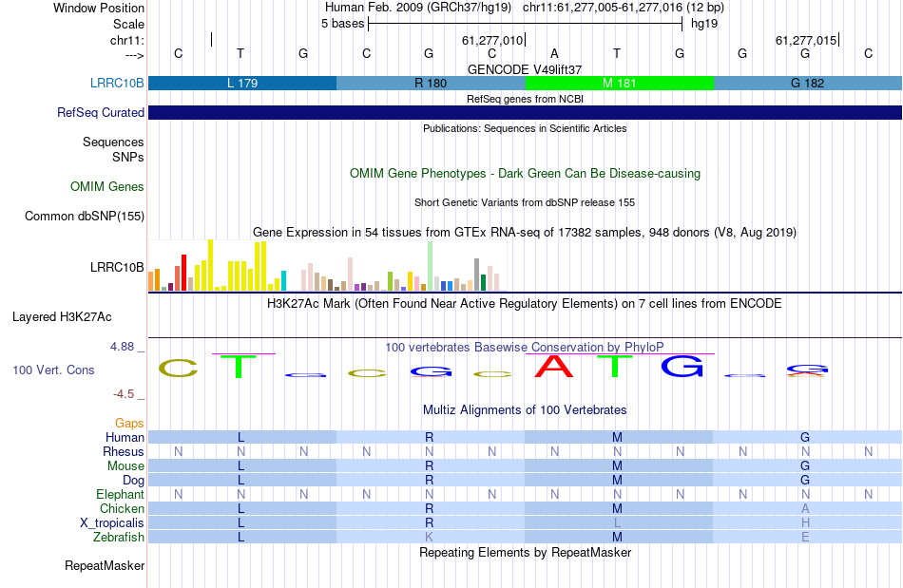Click the L 179 codon block
903x588 pixels.
click(242, 83)
